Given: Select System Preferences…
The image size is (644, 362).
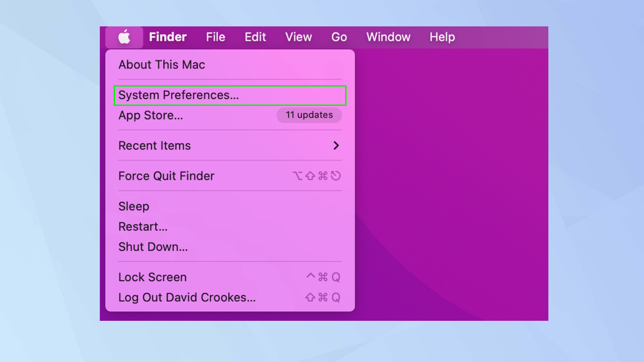Looking at the screenshot, I should pos(230,95).
